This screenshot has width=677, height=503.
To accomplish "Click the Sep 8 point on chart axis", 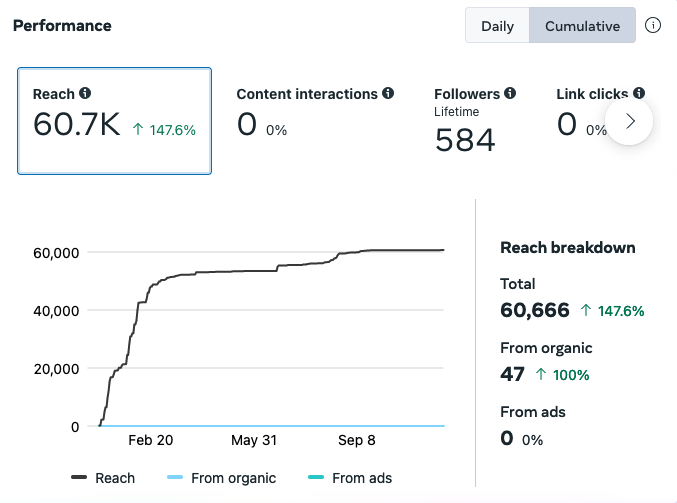I will click(x=357, y=440).
